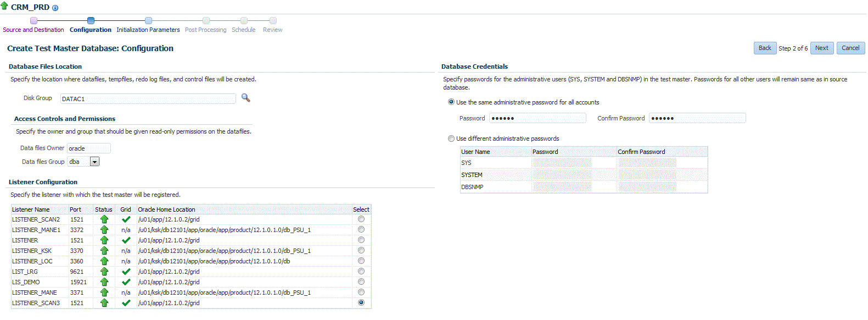Select the LISTENER_MANE1 radio button
Viewport: 868px width, 320px height.
coord(361,229)
